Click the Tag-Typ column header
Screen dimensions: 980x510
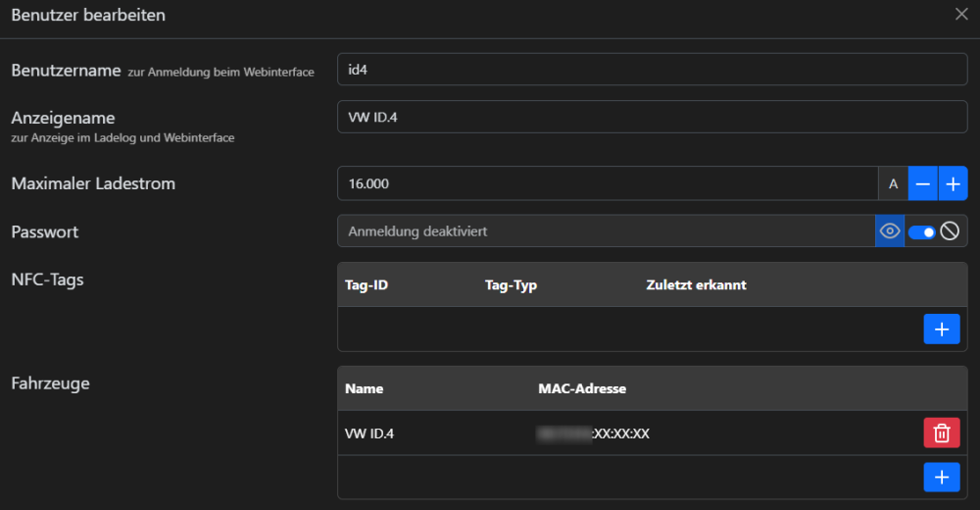click(511, 285)
